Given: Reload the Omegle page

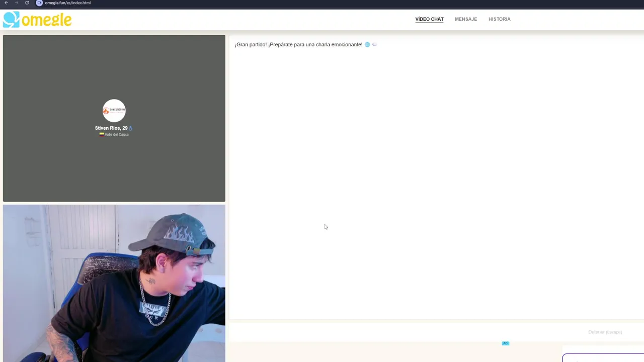Looking at the screenshot, I should tap(27, 3).
